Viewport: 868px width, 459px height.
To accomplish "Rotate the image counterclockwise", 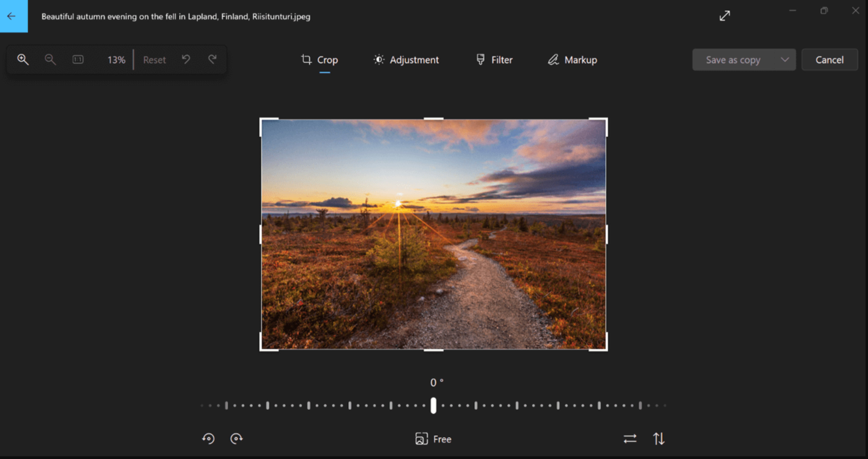I will coord(209,439).
